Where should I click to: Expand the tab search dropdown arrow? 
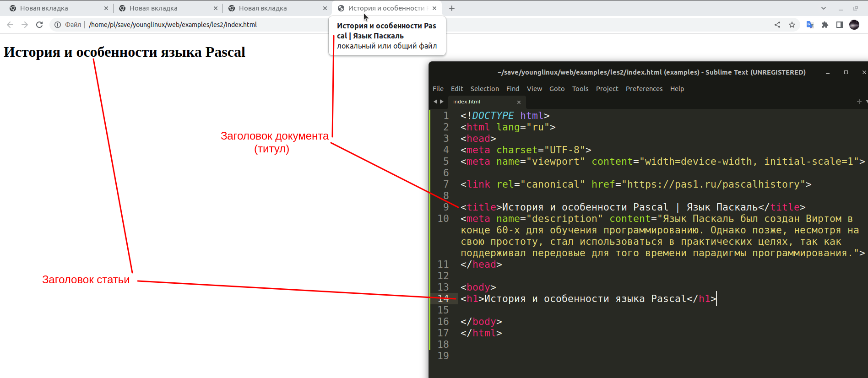point(824,8)
